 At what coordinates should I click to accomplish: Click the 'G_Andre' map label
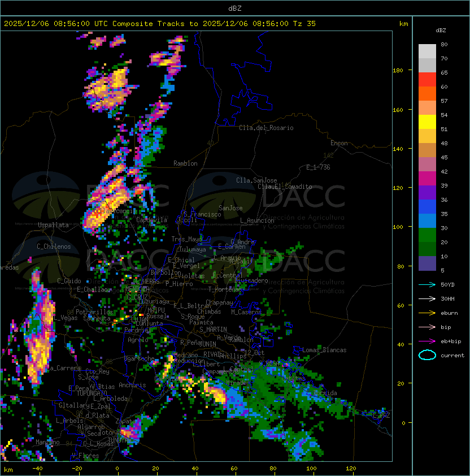click(242, 242)
